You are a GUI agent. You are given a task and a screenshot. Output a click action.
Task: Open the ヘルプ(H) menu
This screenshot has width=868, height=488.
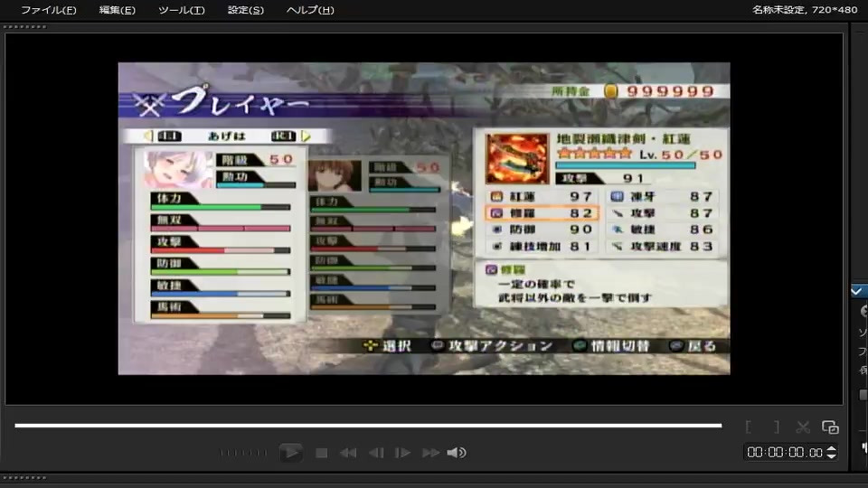click(310, 10)
